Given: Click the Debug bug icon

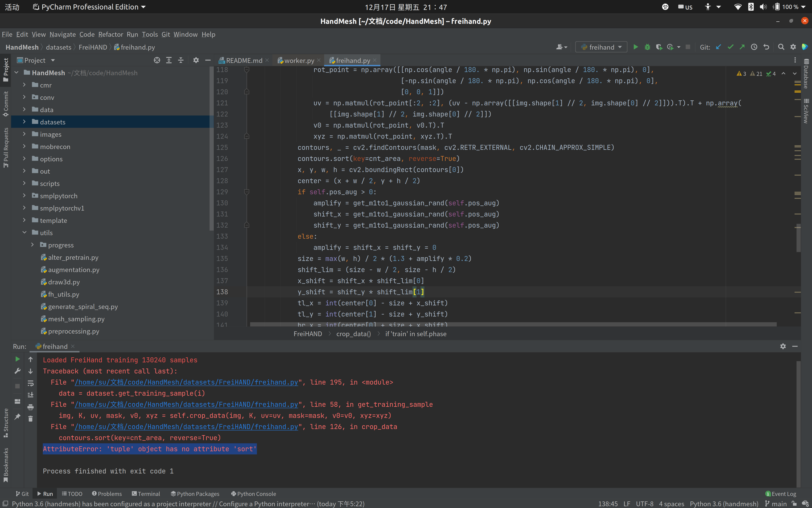Looking at the screenshot, I should (x=647, y=47).
